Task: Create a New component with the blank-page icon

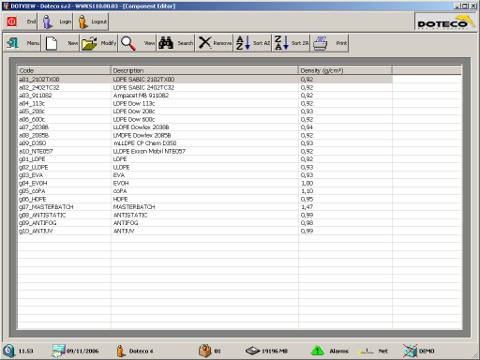Action: (x=51, y=43)
